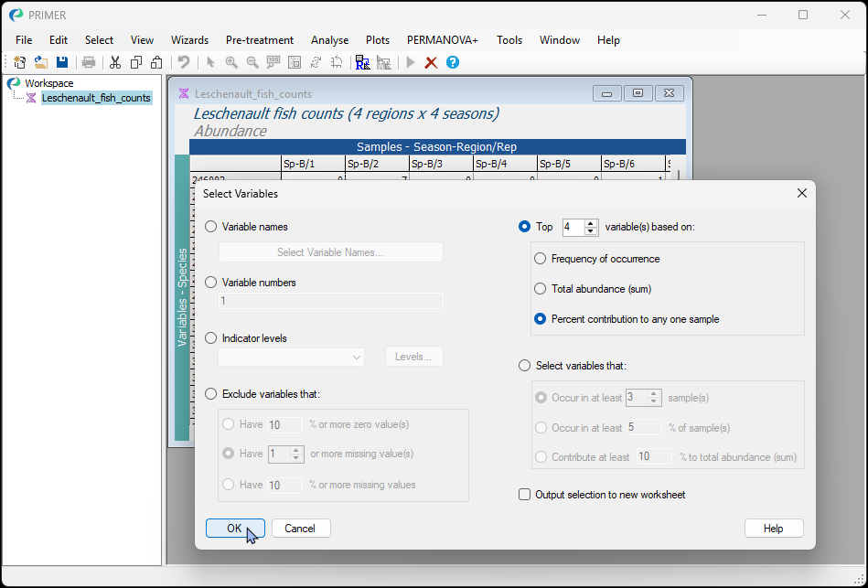Click the Sp-B/4 column header
The image size is (868, 588).
506,164
